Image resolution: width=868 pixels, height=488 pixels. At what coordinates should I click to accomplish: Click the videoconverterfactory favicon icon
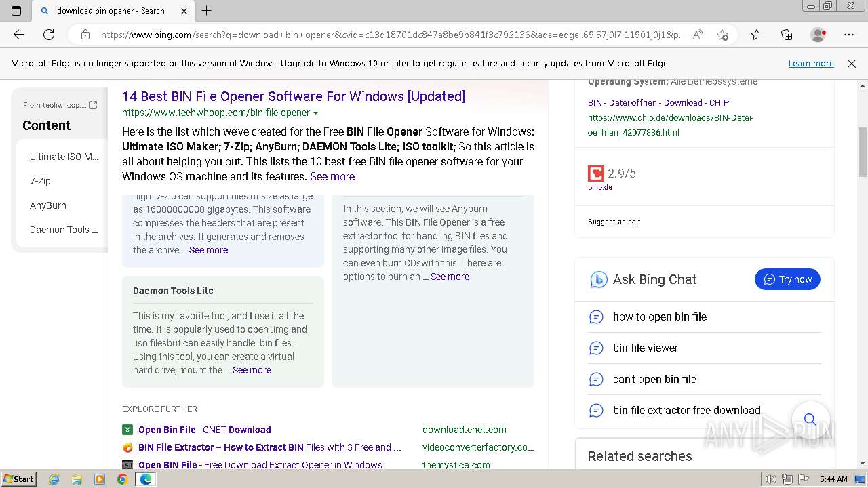[127, 447]
